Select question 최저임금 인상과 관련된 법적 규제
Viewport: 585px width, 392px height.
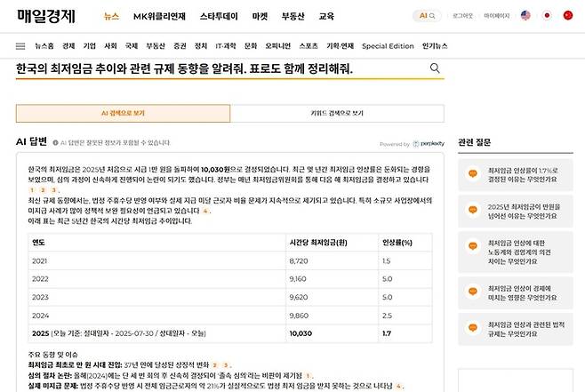516,330
